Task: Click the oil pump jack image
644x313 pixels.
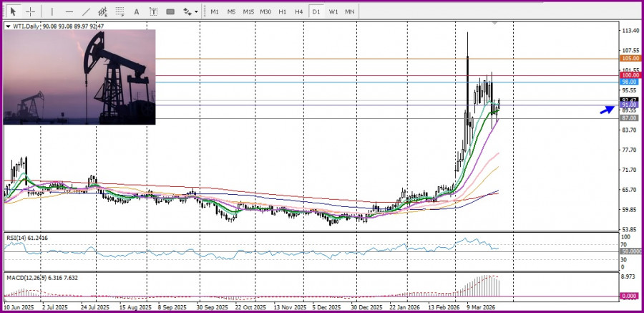Action: 79,77
